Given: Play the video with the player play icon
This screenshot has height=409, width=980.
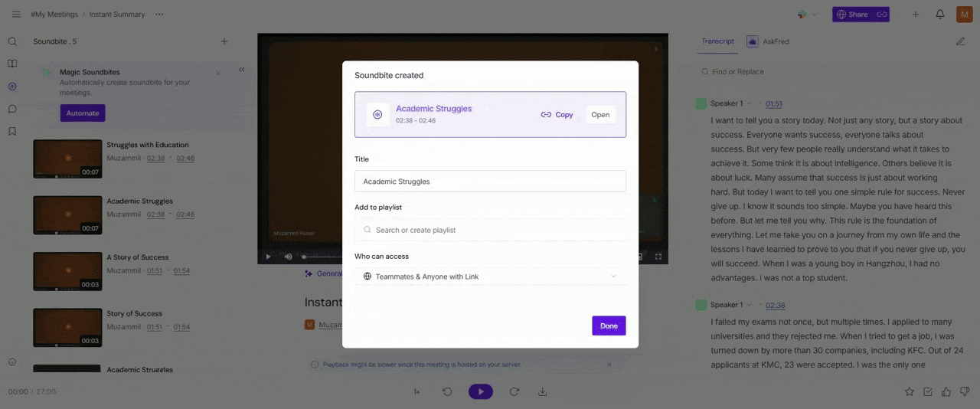Looking at the screenshot, I should 268,257.
